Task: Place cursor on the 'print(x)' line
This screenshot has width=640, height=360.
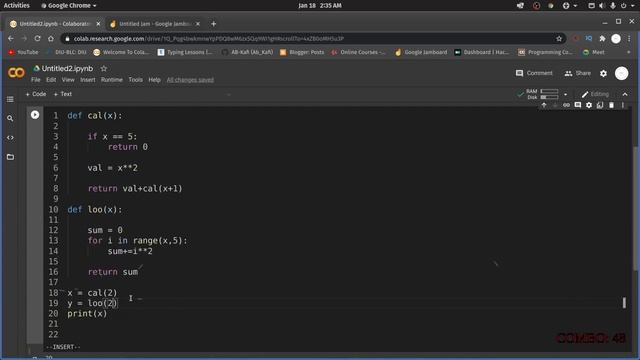Action: pyautogui.click(x=87, y=313)
